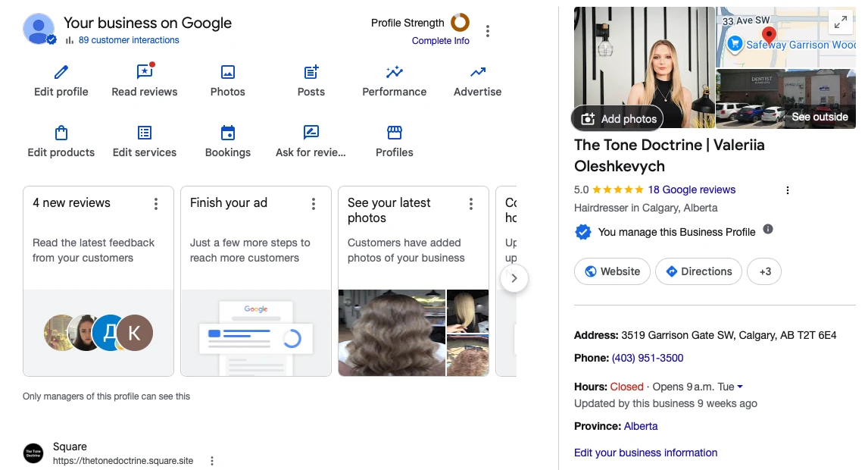Screen dimensions: 868x470
Task: Click the Directions button
Action: [698, 271]
